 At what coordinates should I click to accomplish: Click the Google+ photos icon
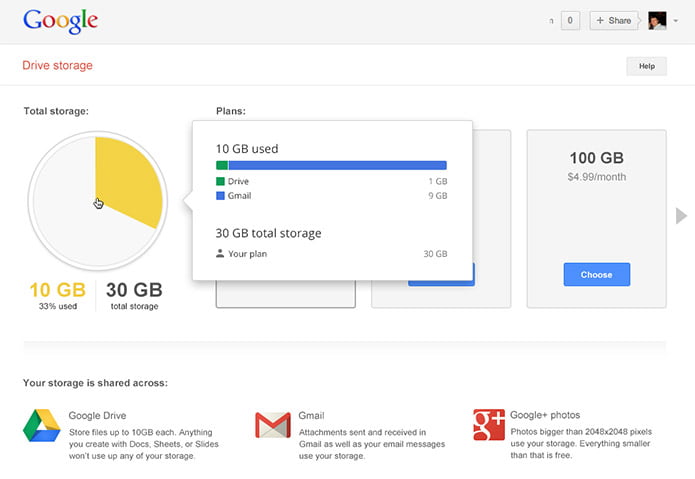[489, 424]
